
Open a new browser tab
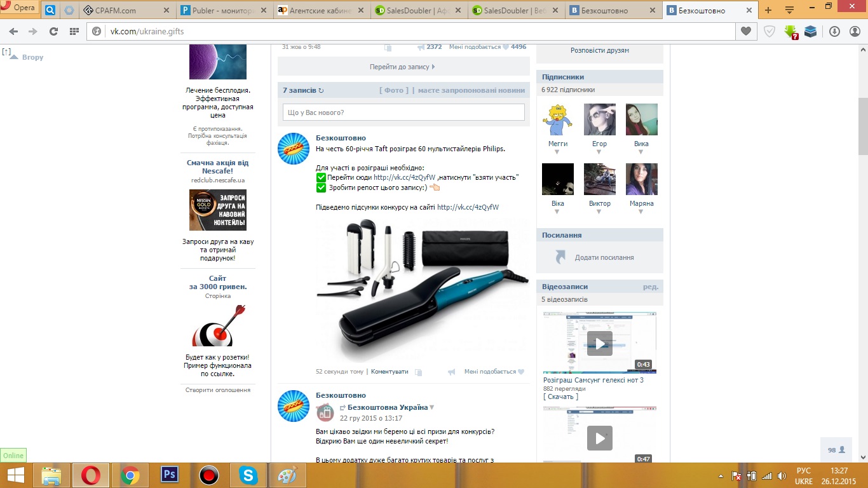pyautogui.click(x=768, y=10)
